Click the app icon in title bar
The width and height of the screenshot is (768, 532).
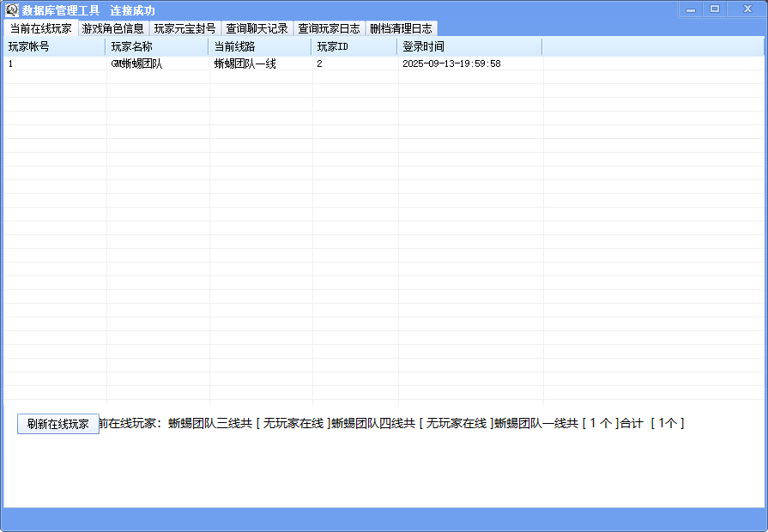coord(12,10)
